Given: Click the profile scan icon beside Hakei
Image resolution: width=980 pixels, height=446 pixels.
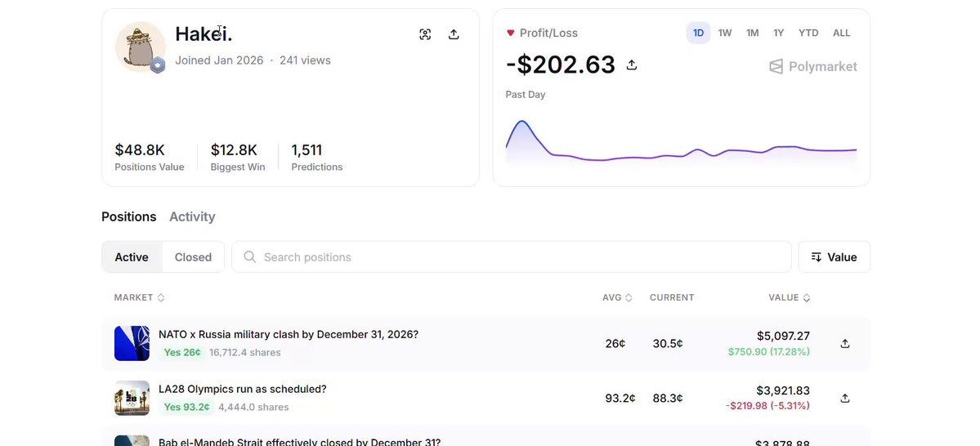Looking at the screenshot, I should (425, 34).
